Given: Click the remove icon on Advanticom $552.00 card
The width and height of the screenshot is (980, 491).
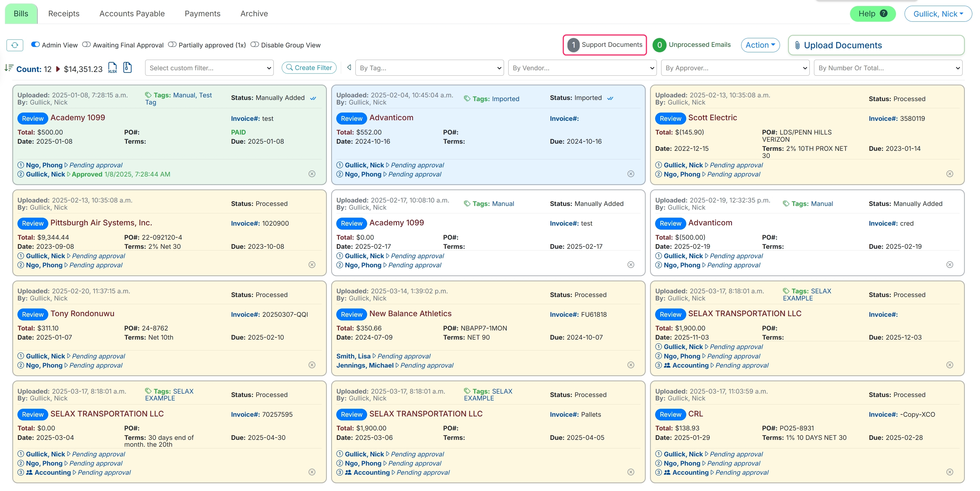Looking at the screenshot, I should pyautogui.click(x=631, y=174).
